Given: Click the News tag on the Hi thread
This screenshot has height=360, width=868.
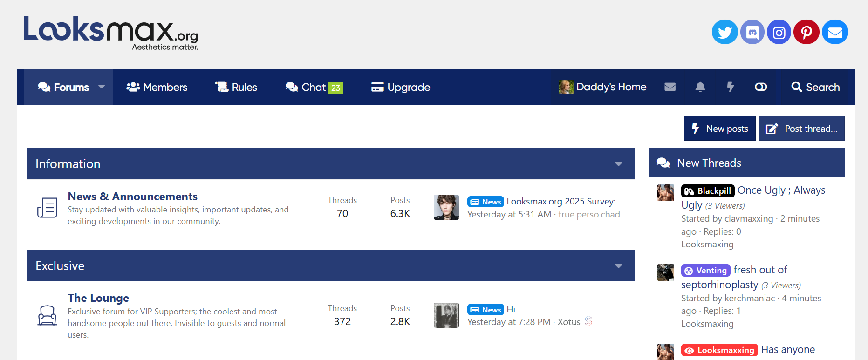Looking at the screenshot, I should 485,310.
